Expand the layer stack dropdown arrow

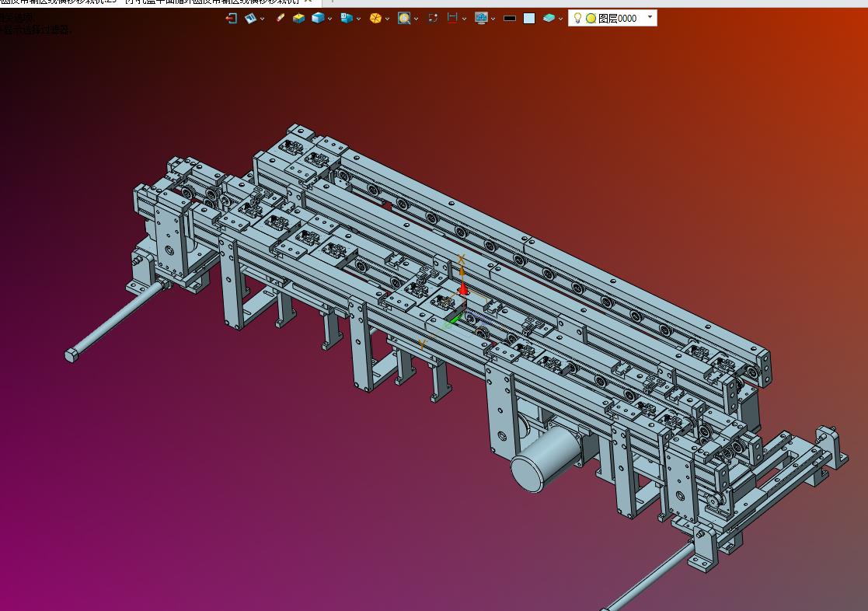(561, 19)
